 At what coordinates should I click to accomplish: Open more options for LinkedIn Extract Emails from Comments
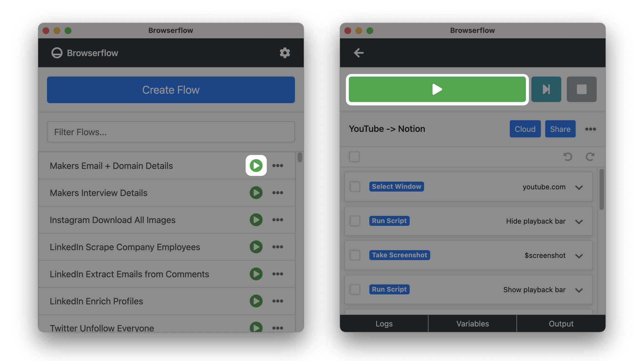pyautogui.click(x=278, y=274)
